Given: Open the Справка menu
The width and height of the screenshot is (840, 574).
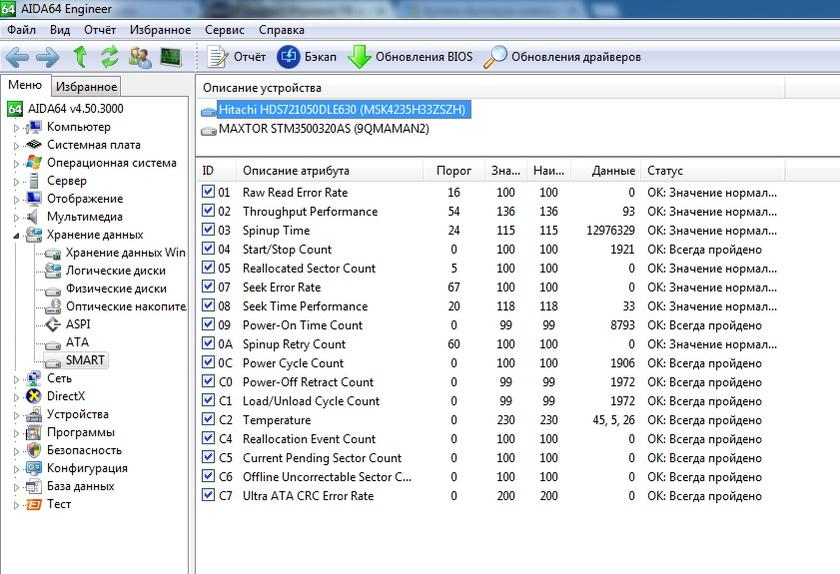Looking at the screenshot, I should point(281,30).
